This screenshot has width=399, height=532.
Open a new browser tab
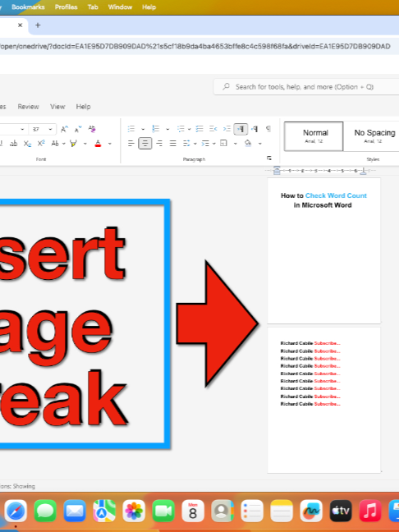[x=38, y=25]
